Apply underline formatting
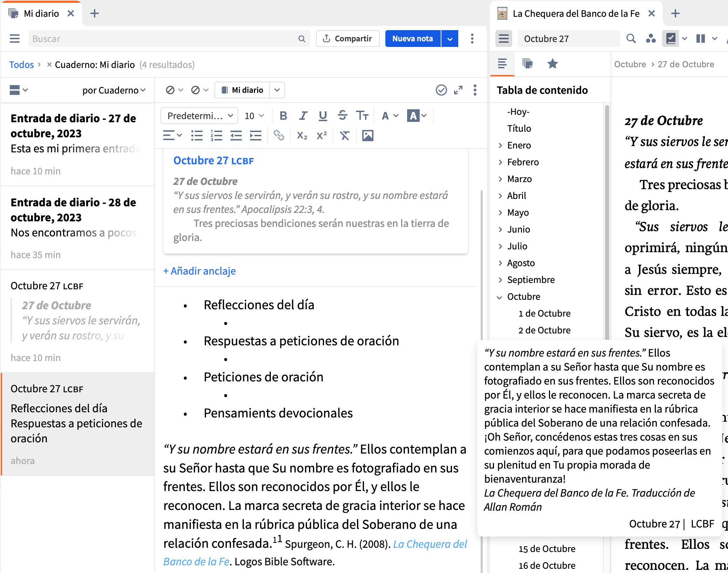The width and height of the screenshot is (728, 573). coord(323,116)
